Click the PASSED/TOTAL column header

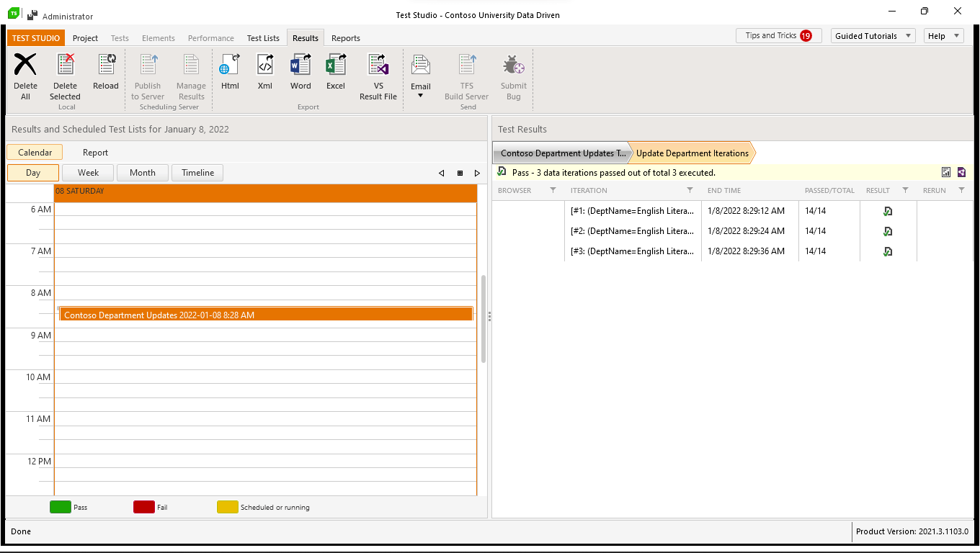click(829, 191)
